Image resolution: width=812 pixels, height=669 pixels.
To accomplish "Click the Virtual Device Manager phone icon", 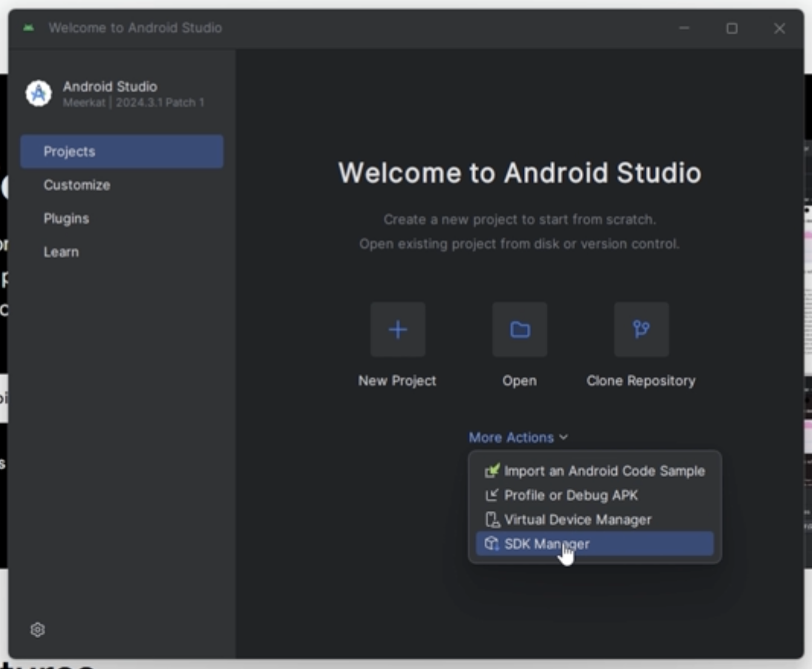I will [492, 519].
